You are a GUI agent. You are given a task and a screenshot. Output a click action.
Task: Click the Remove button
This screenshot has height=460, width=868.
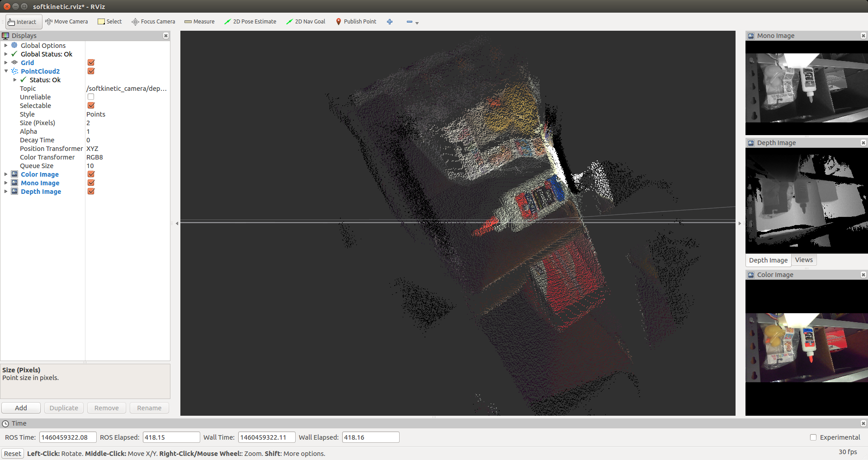107,408
